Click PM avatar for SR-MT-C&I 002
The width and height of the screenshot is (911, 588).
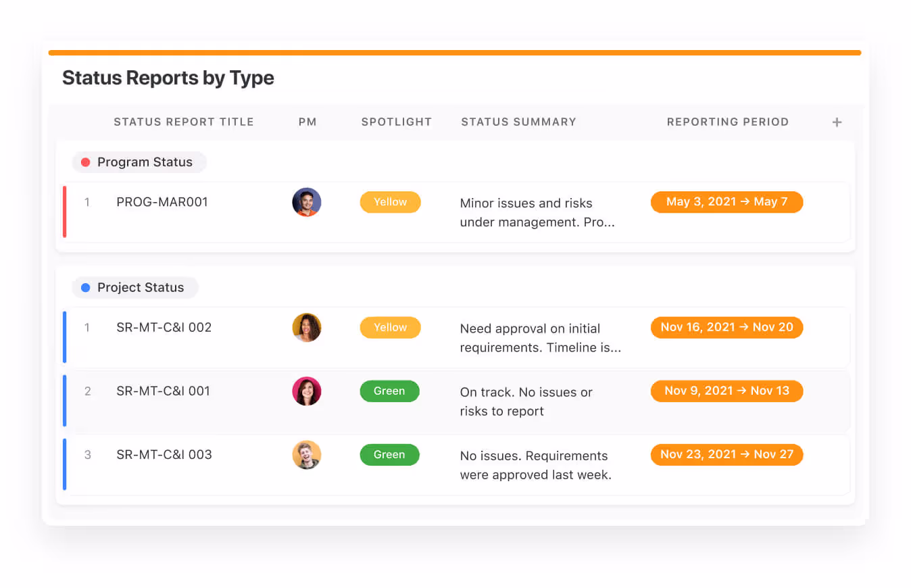click(306, 328)
